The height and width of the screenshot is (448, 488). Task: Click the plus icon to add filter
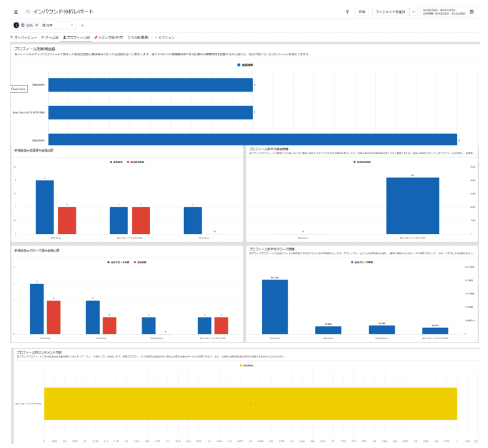(x=82, y=26)
